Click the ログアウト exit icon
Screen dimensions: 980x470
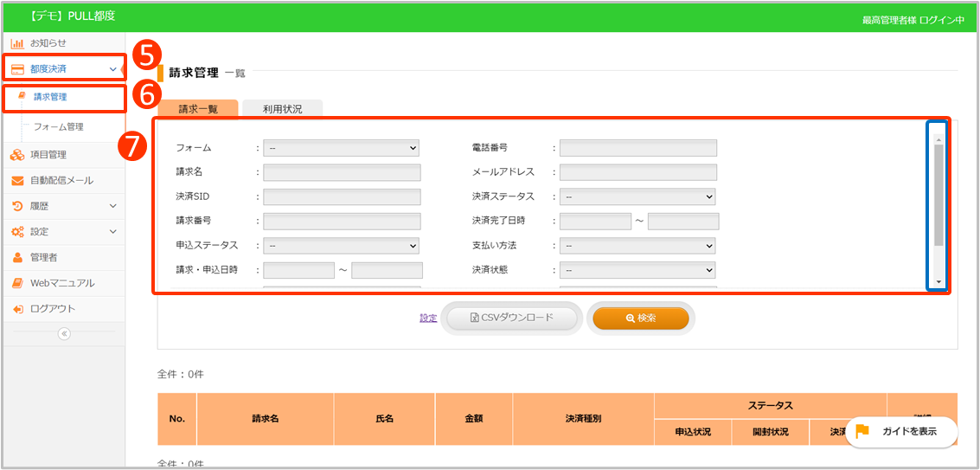pos(17,309)
